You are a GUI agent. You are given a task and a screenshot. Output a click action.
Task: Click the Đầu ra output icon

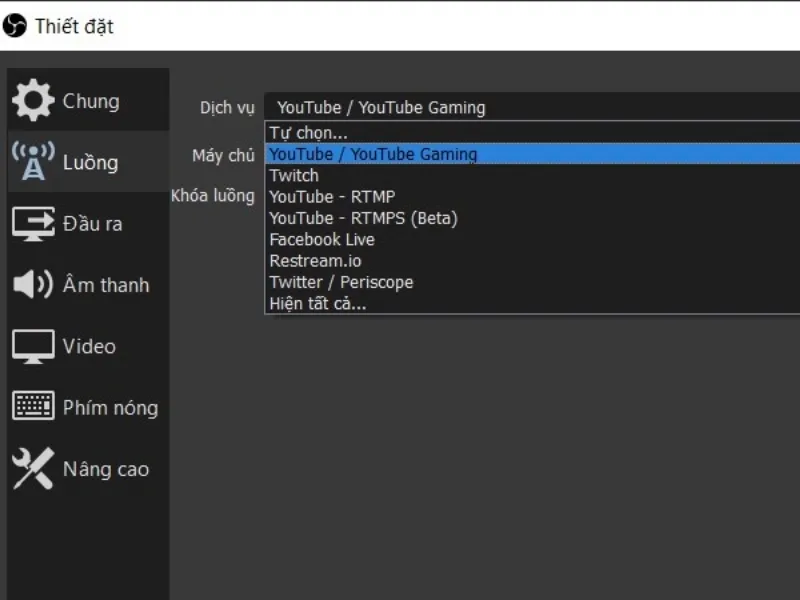click(x=33, y=223)
